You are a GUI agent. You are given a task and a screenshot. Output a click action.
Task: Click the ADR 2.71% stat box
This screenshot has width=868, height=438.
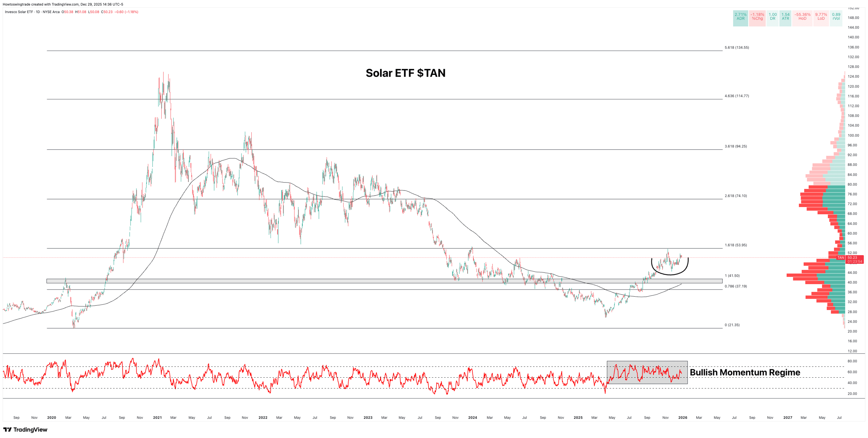tap(740, 17)
